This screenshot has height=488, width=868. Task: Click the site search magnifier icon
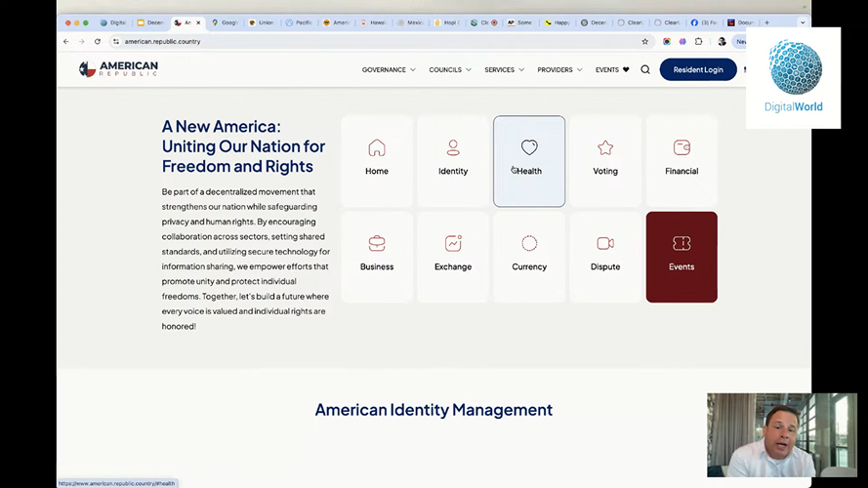tap(645, 70)
